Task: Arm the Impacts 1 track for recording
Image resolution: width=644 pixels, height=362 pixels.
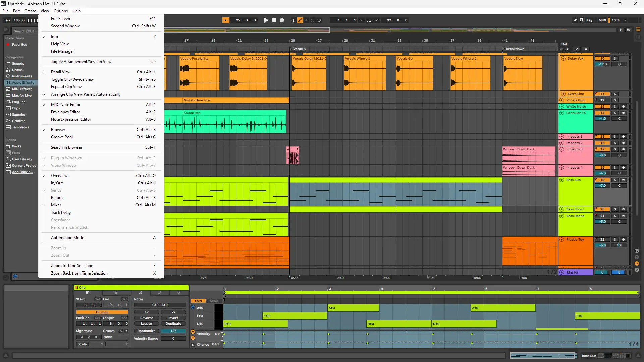Action: [x=623, y=137]
